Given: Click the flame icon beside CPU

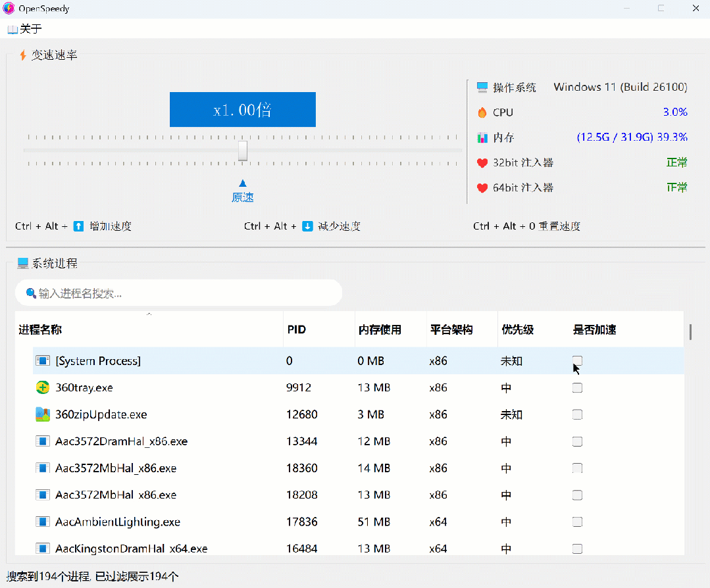Looking at the screenshot, I should pyautogui.click(x=482, y=112).
